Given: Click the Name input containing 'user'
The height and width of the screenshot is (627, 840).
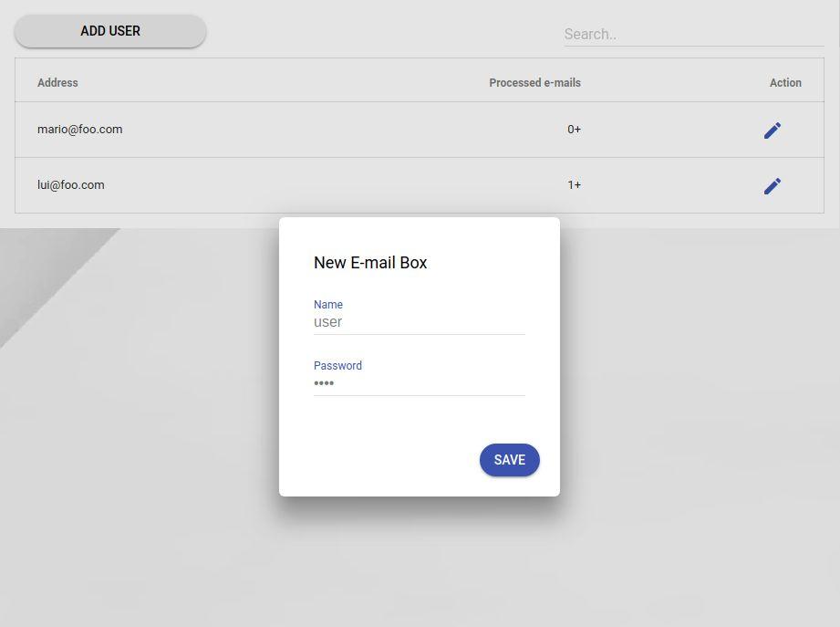Looking at the screenshot, I should click(x=419, y=322).
